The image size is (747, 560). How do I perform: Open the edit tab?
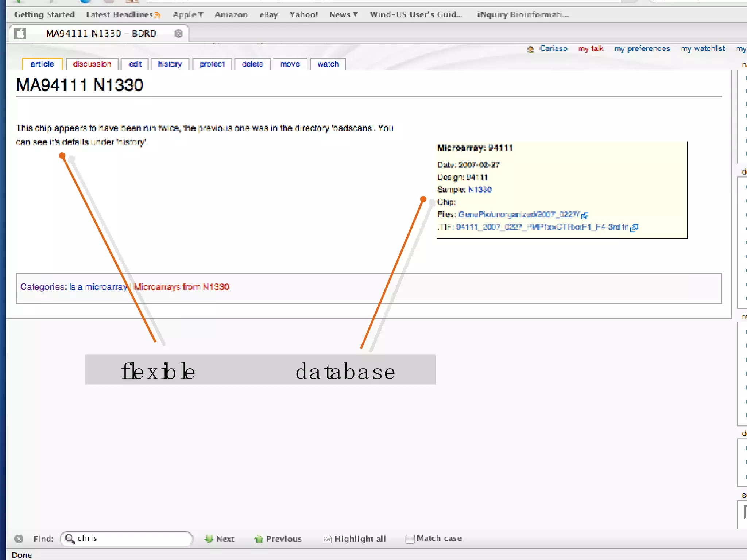[135, 64]
